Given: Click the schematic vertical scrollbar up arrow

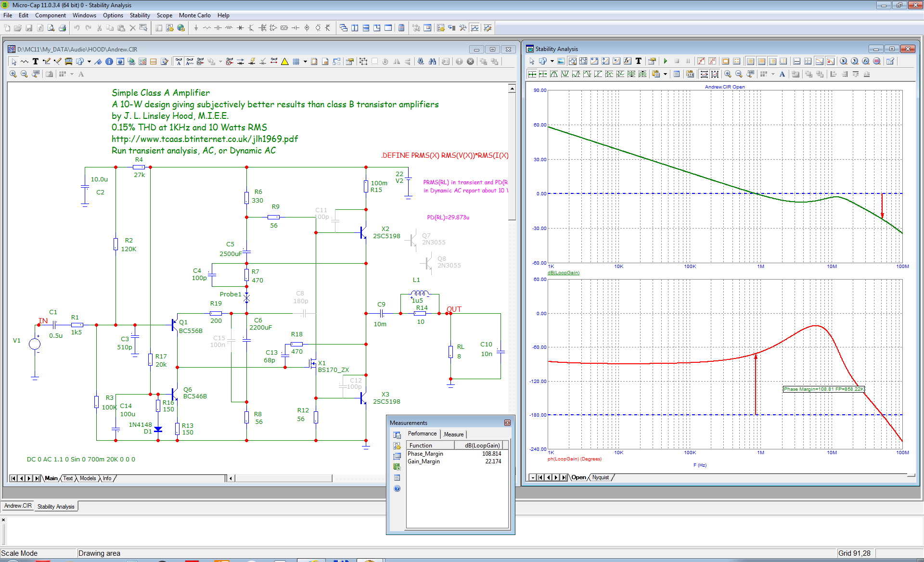Looking at the screenshot, I should (x=512, y=89).
